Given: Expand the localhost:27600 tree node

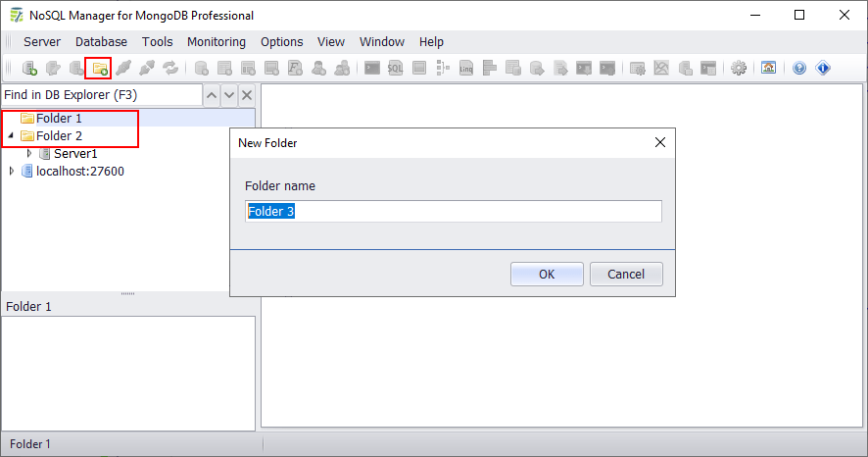Looking at the screenshot, I should point(12,172).
